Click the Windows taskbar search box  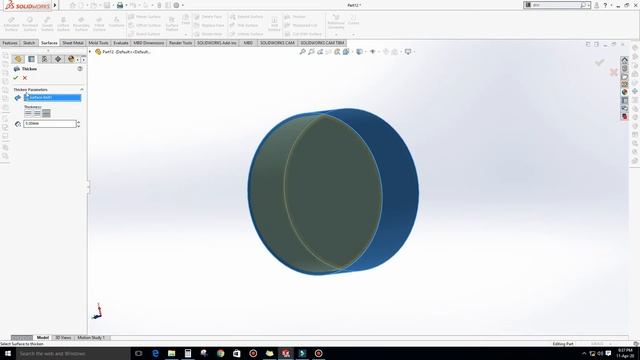pos(73,353)
